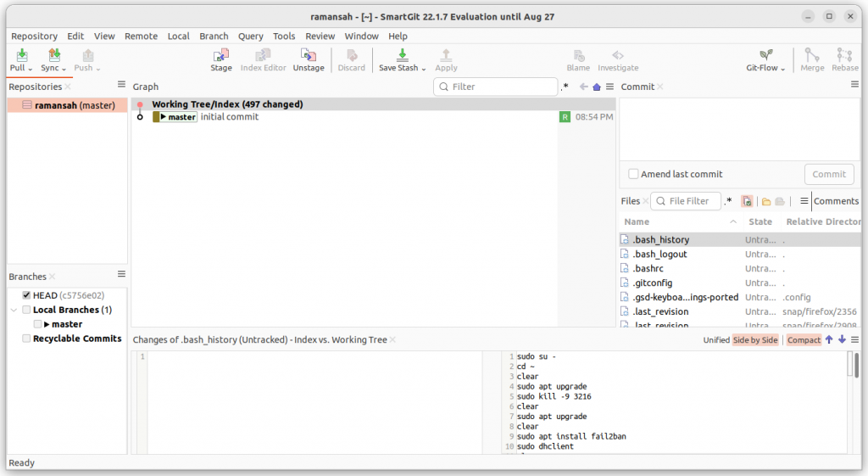The image size is (868, 476).
Task: Open the Query menu
Action: coord(251,36)
